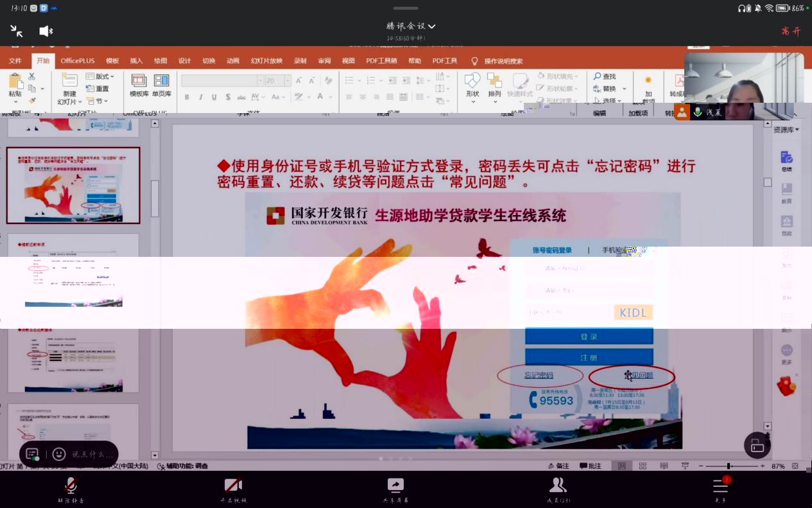
Task: Tap the screen rotation lock icon
Action: [757, 445]
